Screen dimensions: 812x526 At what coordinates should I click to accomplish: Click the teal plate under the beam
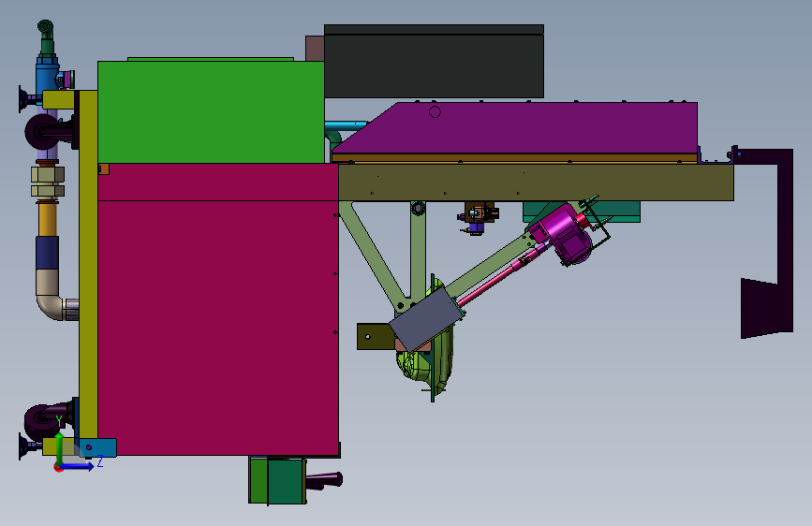pos(622,212)
